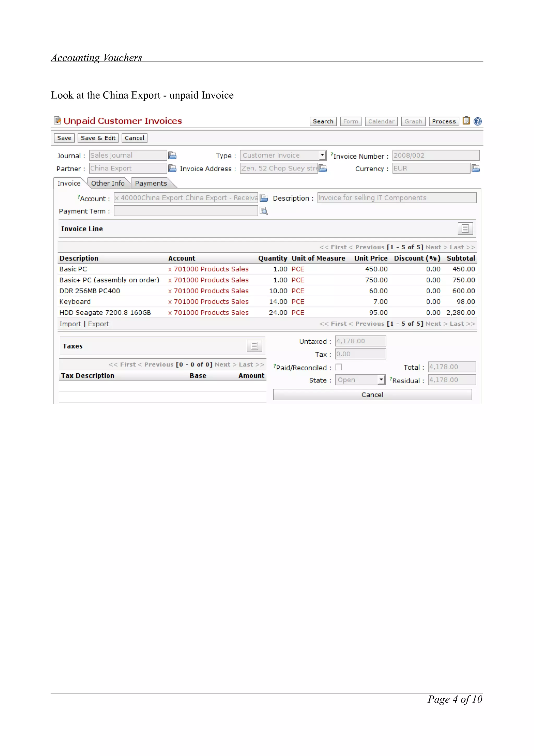This screenshot has height=756, width=534.
Task: Click the Save & Edit button
Action: click(98, 138)
